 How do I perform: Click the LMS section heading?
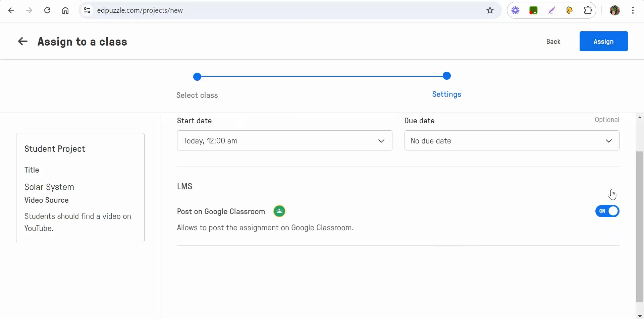coord(184,186)
